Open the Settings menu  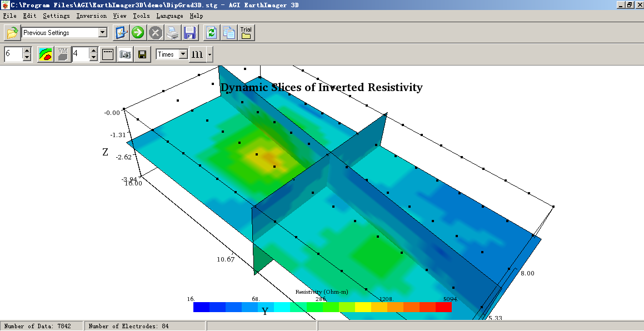coord(56,16)
